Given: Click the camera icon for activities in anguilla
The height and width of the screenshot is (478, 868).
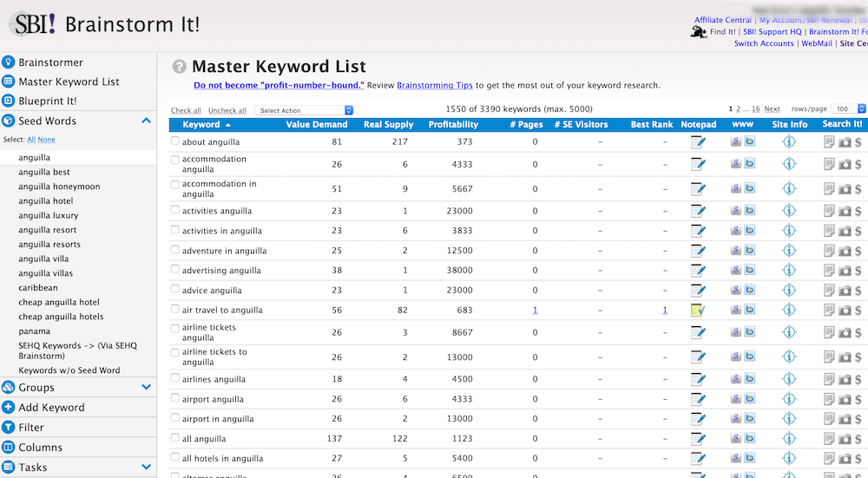Looking at the screenshot, I should coord(845,232).
